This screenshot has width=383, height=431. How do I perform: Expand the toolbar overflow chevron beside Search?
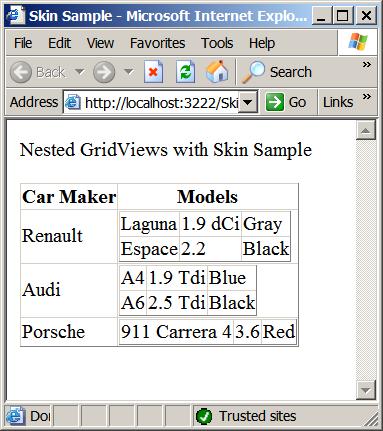[x=367, y=64]
